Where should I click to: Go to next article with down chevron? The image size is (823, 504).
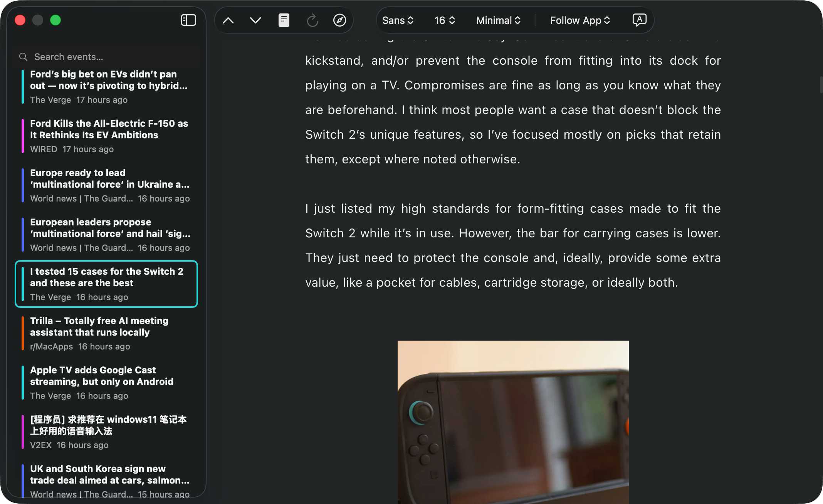(x=255, y=20)
